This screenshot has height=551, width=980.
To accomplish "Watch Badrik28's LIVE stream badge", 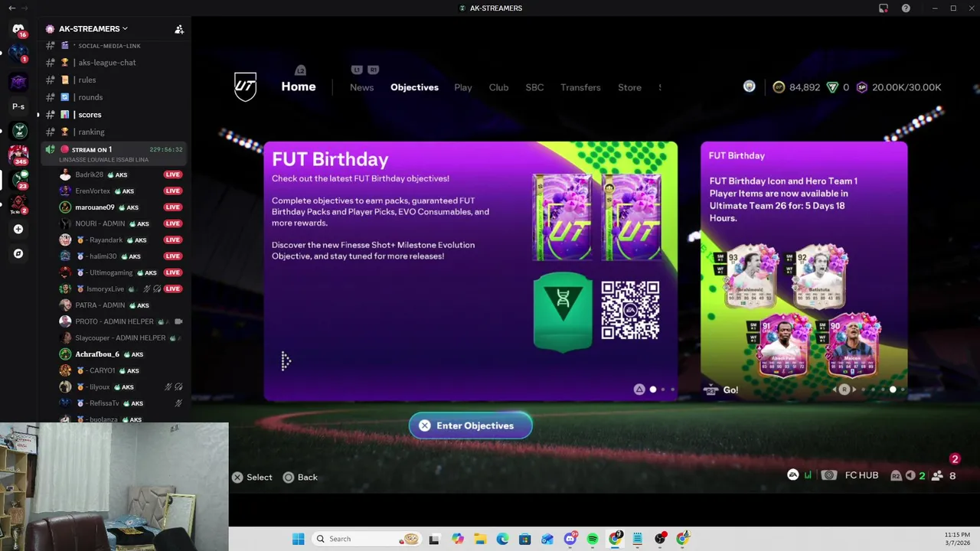I will pos(173,174).
